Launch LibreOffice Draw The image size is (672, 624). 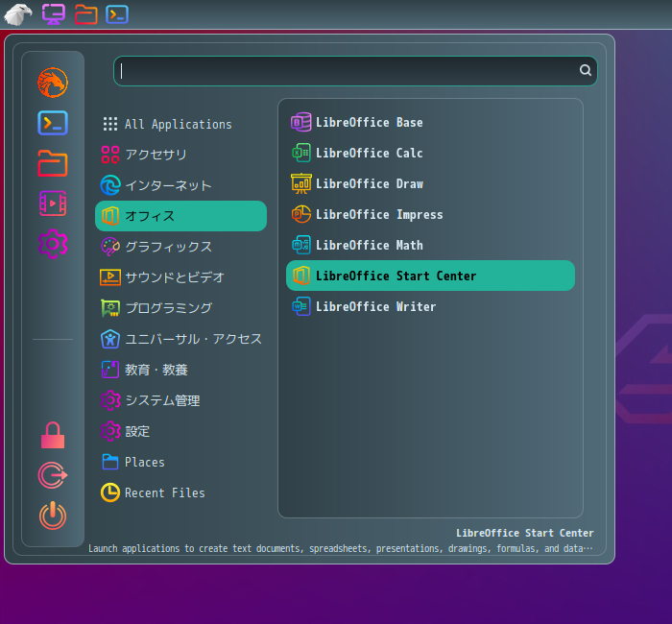click(x=430, y=184)
